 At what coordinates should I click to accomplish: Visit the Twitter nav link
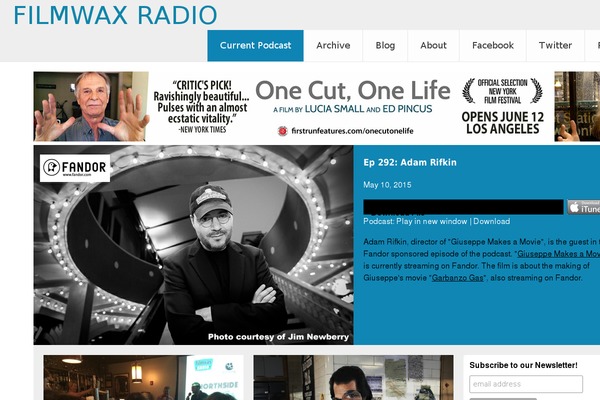pos(555,46)
